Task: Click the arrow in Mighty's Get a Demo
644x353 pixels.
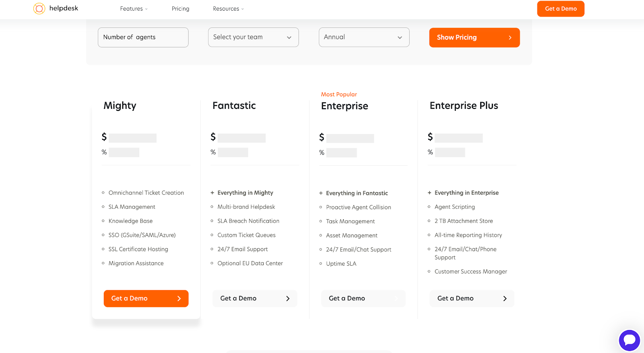Action: pyautogui.click(x=179, y=299)
